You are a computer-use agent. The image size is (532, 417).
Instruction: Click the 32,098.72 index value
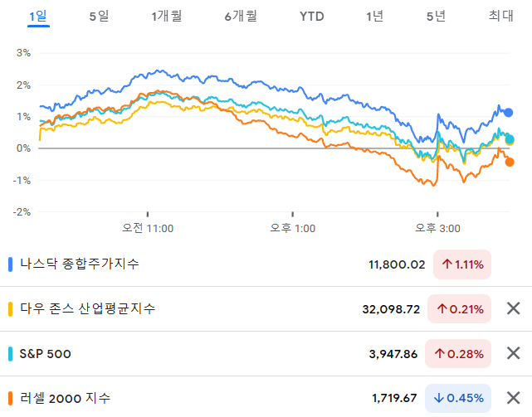tap(391, 309)
